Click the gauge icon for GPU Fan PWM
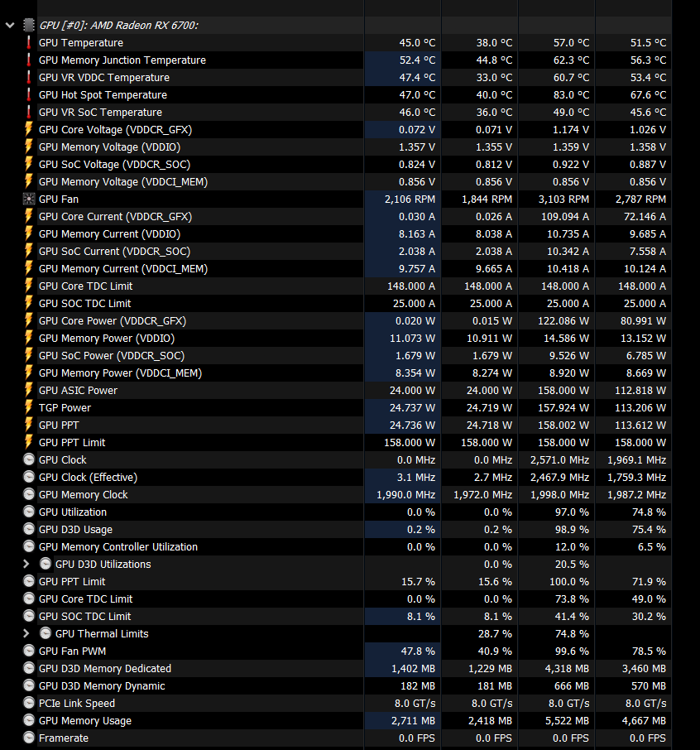This screenshot has width=700, height=750. pyautogui.click(x=29, y=651)
